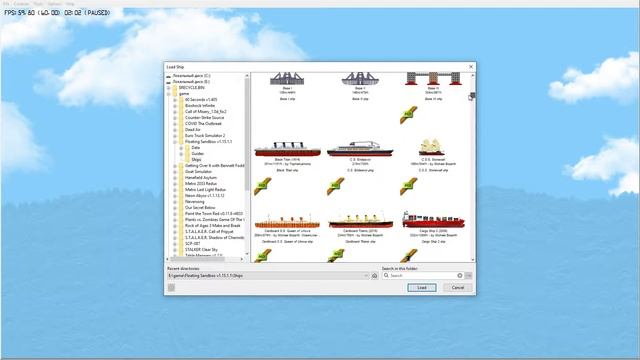Select 'Dead Air' in the folder tree
The width and height of the screenshot is (640, 360).
point(193,129)
